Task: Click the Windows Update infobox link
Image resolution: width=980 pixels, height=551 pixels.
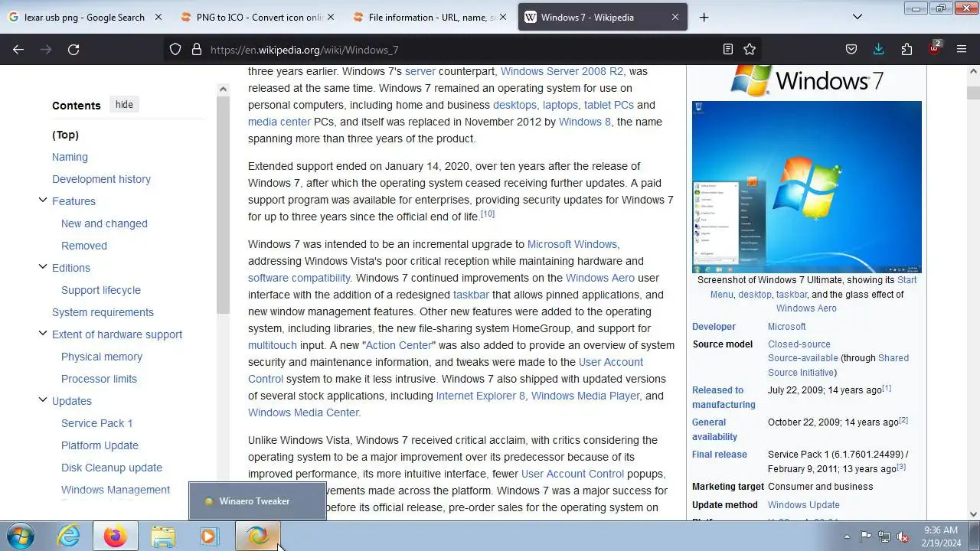Action: click(804, 505)
